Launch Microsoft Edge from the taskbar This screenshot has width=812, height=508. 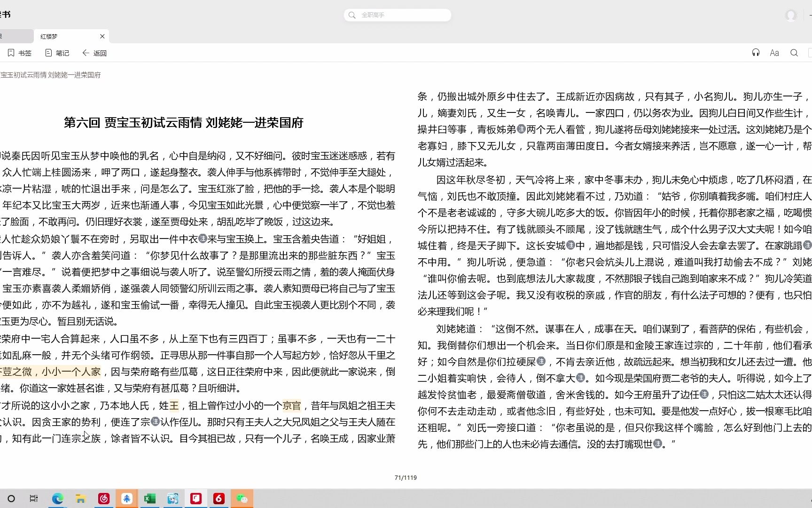click(57, 499)
